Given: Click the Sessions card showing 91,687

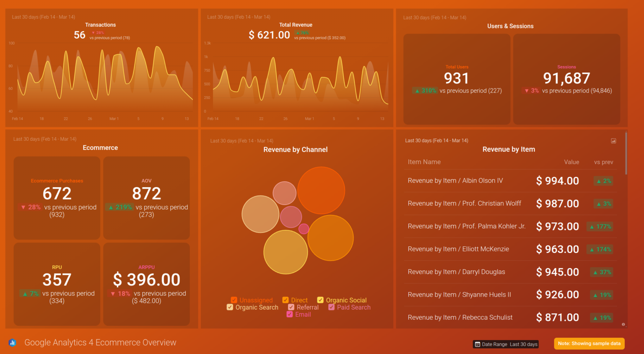Looking at the screenshot, I should [566, 79].
